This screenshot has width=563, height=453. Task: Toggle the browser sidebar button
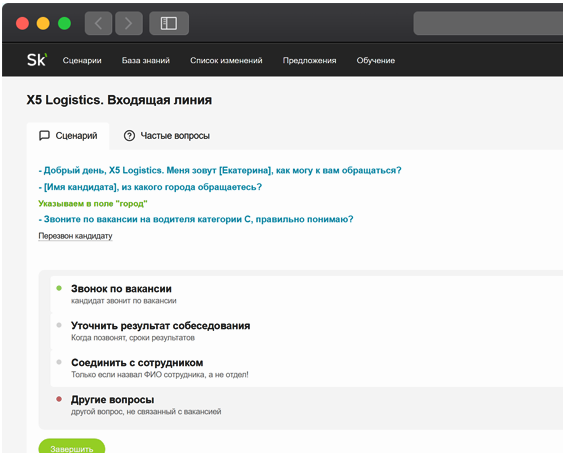point(169,23)
